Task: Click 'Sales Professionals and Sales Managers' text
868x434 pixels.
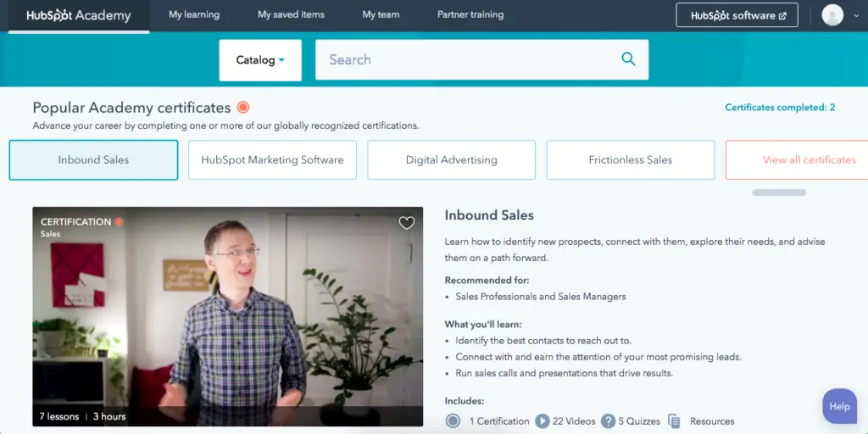Action: [x=540, y=297]
